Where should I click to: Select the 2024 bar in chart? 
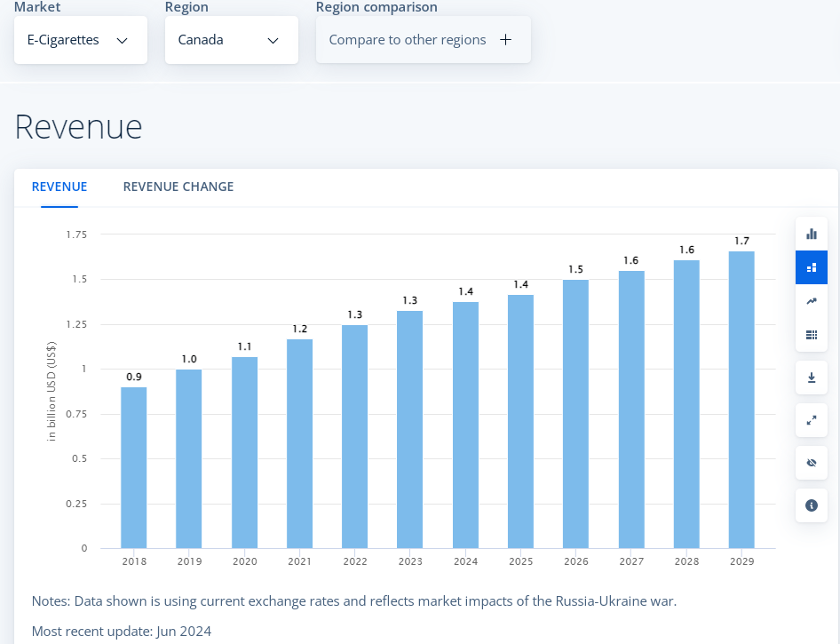point(465,425)
